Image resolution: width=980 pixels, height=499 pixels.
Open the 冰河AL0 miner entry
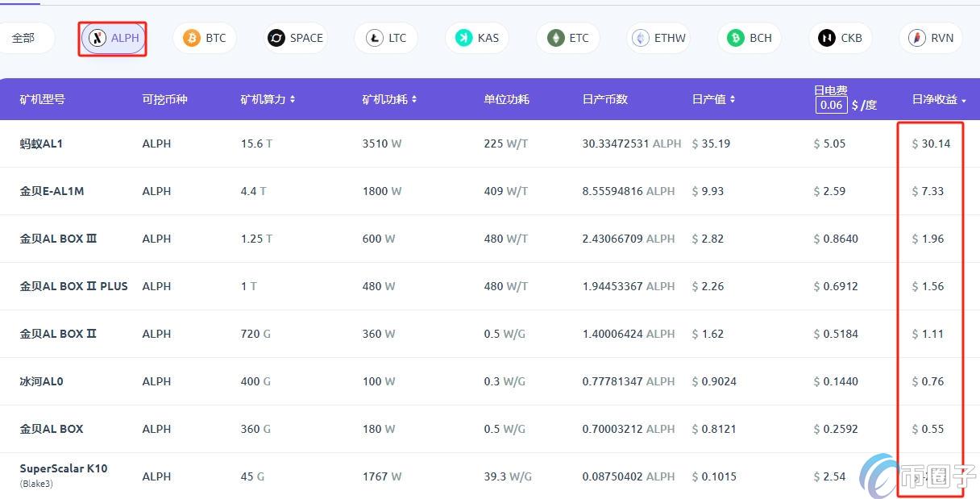pyautogui.click(x=41, y=381)
